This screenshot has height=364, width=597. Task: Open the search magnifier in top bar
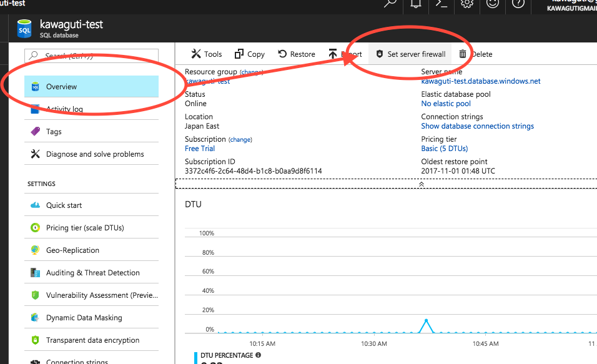[390, 3]
